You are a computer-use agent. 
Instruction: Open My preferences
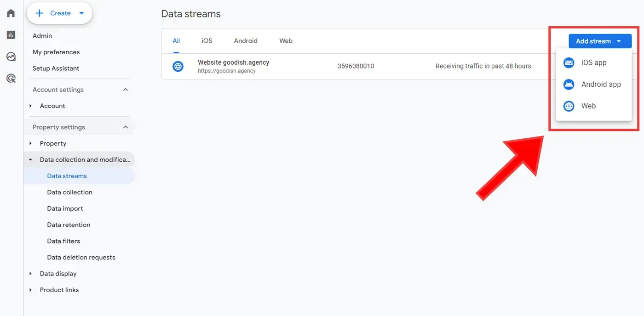[56, 52]
